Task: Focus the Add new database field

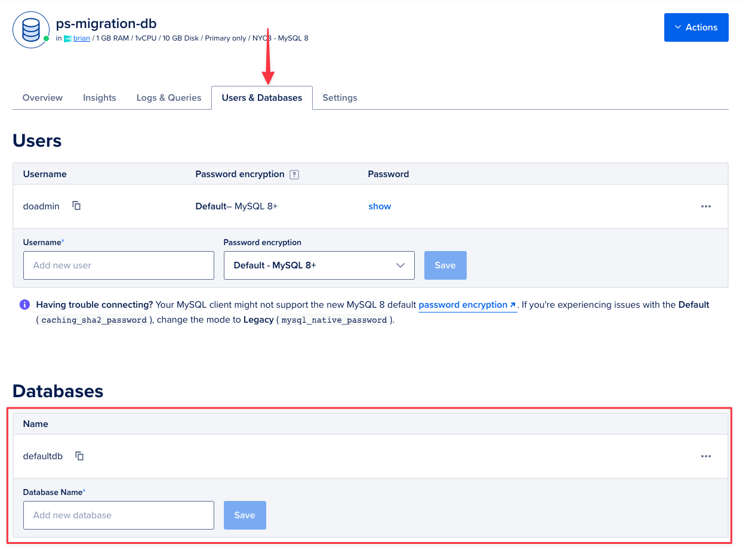Action: (x=119, y=515)
